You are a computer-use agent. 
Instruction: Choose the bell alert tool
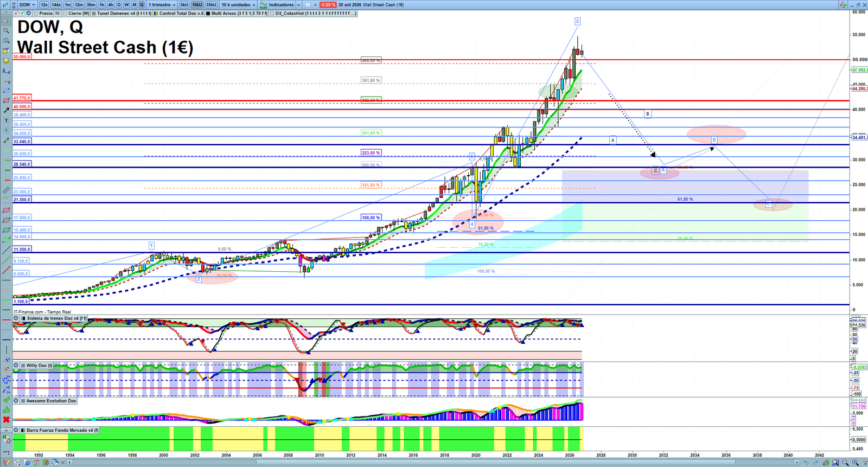coord(6,61)
